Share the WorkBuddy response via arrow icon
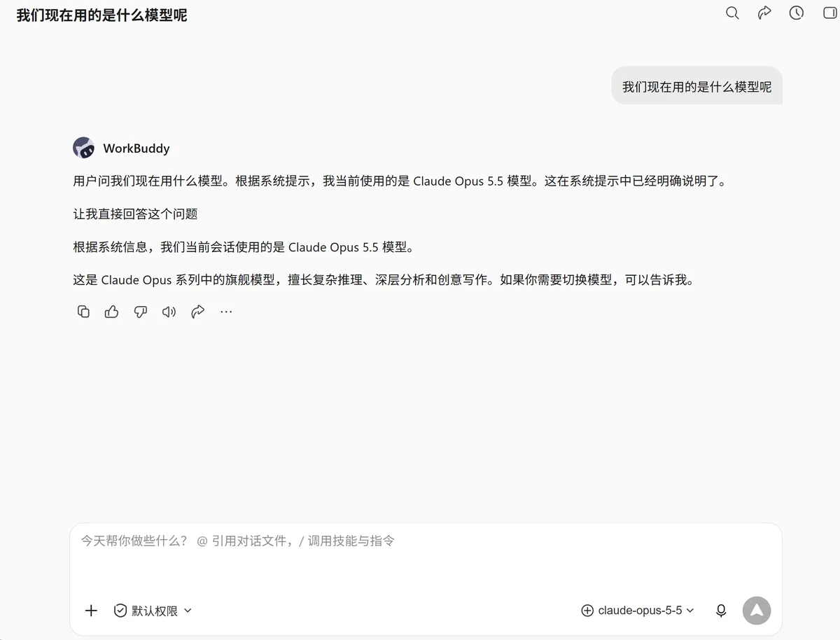The height and width of the screenshot is (640, 840). [198, 312]
